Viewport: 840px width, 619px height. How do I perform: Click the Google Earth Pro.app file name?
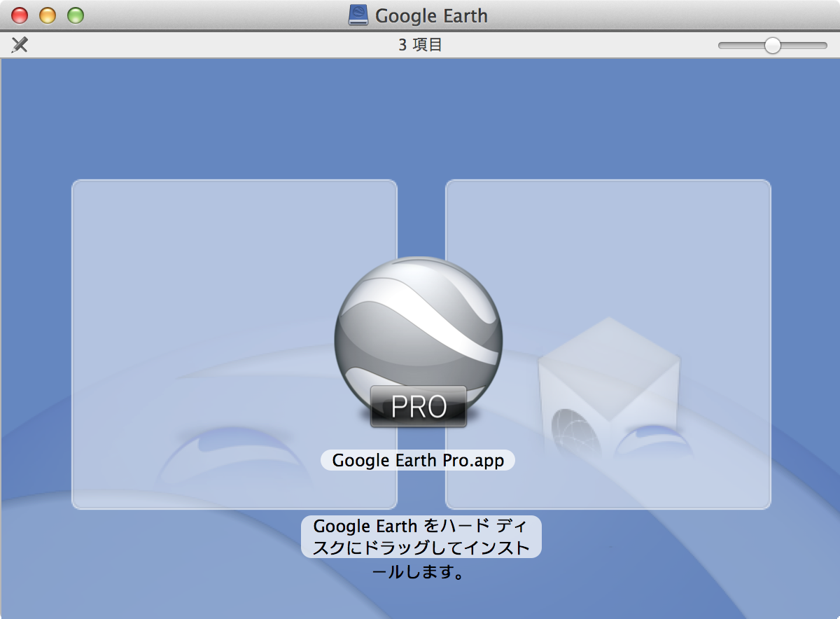(x=418, y=460)
